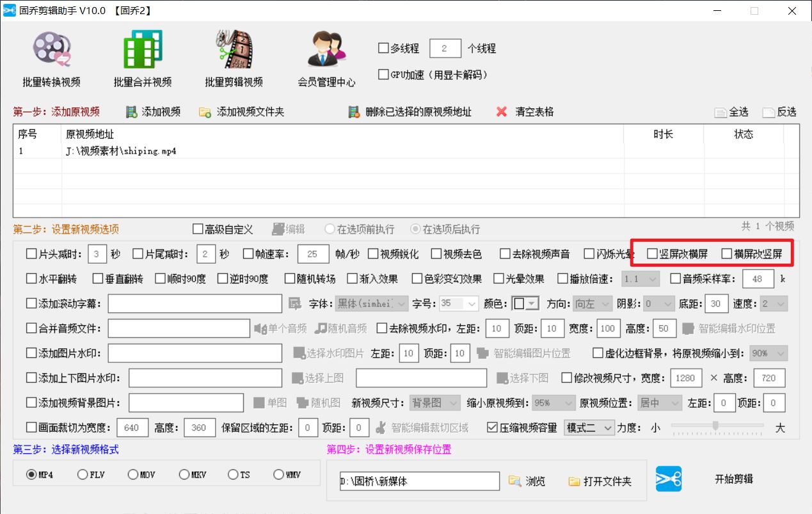Open 会员管理中心 people icon
Viewport: 812px width, 514px height.
click(x=326, y=50)
